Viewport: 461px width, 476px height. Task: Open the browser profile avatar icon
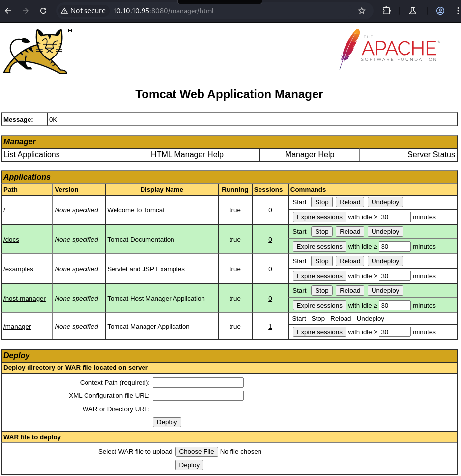coord(440,11)
